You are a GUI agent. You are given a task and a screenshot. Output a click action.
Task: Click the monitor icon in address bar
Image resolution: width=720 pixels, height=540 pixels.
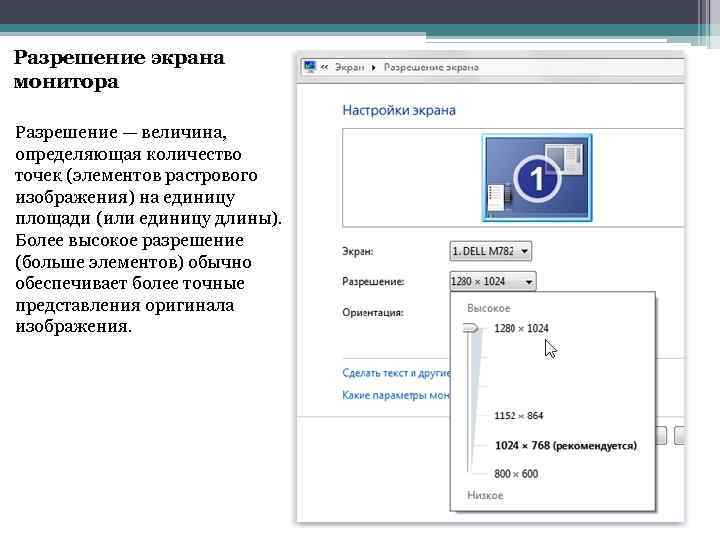[x=310, y=67]
